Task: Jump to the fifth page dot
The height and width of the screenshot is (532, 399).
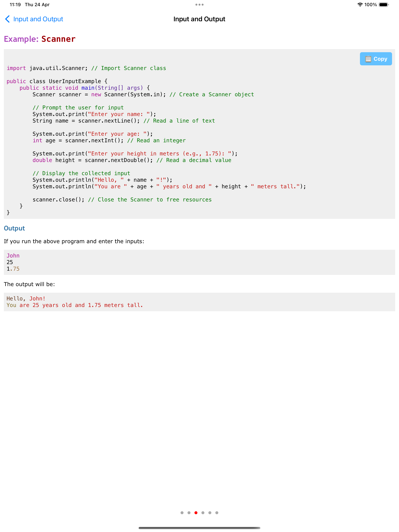Action: tap(210, 513)
